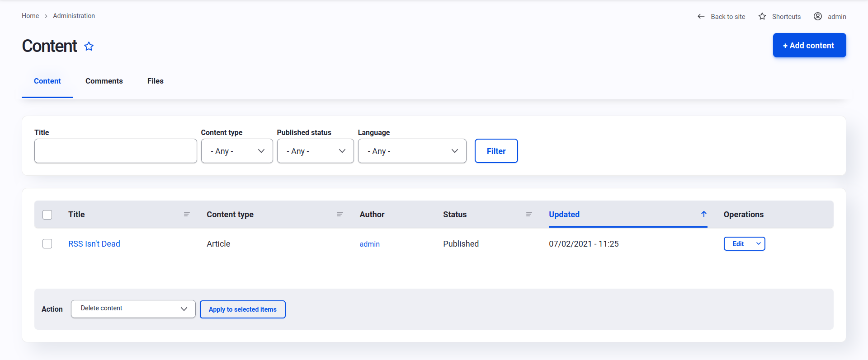Click the Add content button

809,45
